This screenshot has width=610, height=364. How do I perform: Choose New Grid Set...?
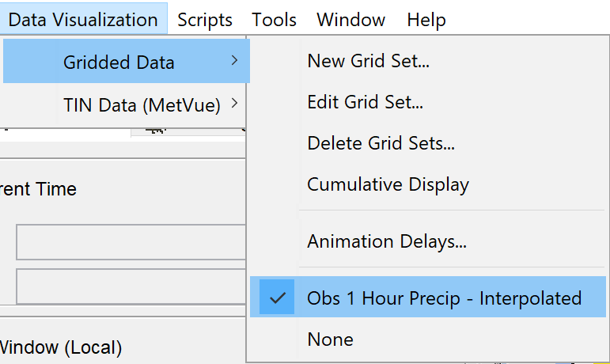click(x=428, y=61)
